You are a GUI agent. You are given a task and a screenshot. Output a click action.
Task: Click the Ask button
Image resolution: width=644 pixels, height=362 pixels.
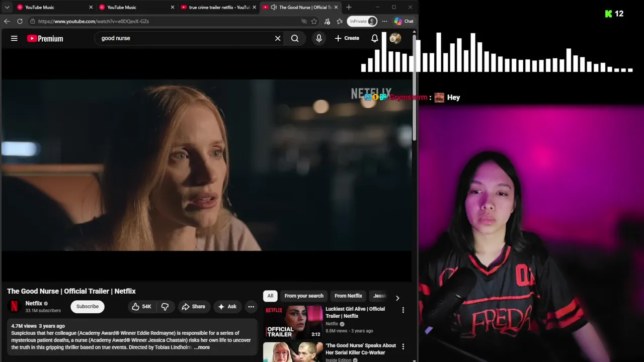point(227,306)
